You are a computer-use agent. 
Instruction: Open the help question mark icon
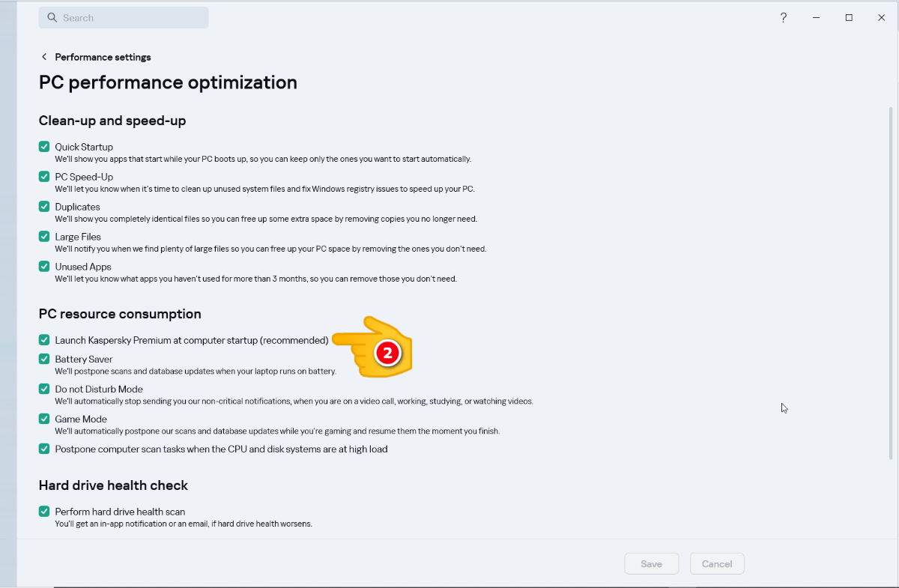pos(784,18)
